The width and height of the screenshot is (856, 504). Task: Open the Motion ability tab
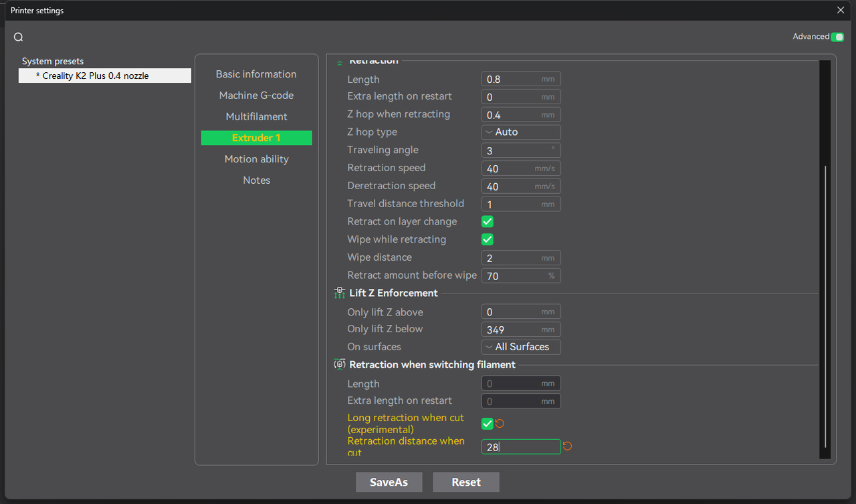coord(256,159)
